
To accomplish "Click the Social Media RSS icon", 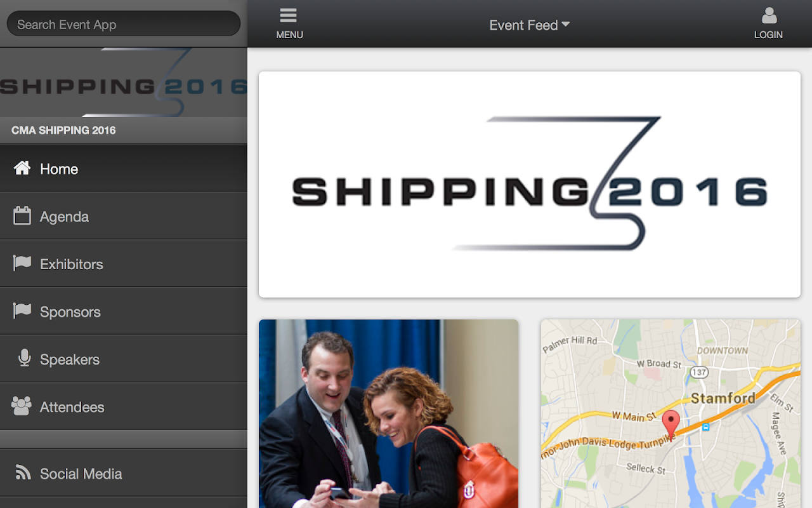I will click(x=23, y=472).
